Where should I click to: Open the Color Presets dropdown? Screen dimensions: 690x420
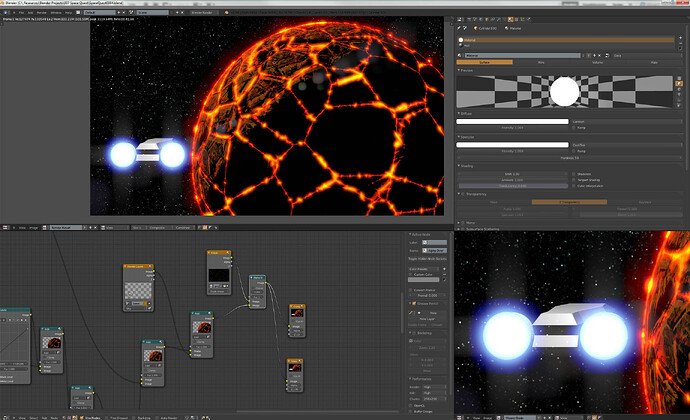424,269
